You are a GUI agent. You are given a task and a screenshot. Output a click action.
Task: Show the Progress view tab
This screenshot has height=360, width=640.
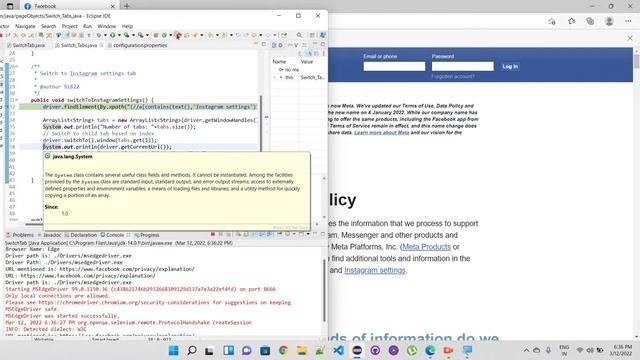coord(147,235)
